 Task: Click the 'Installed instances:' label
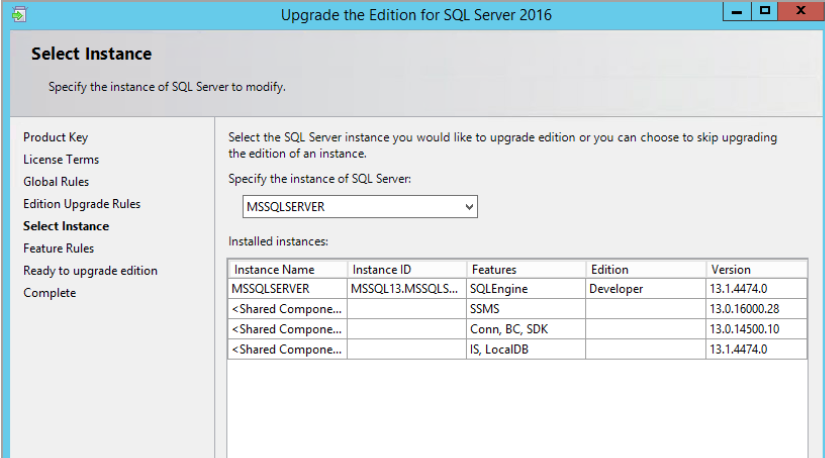point(278,242)
